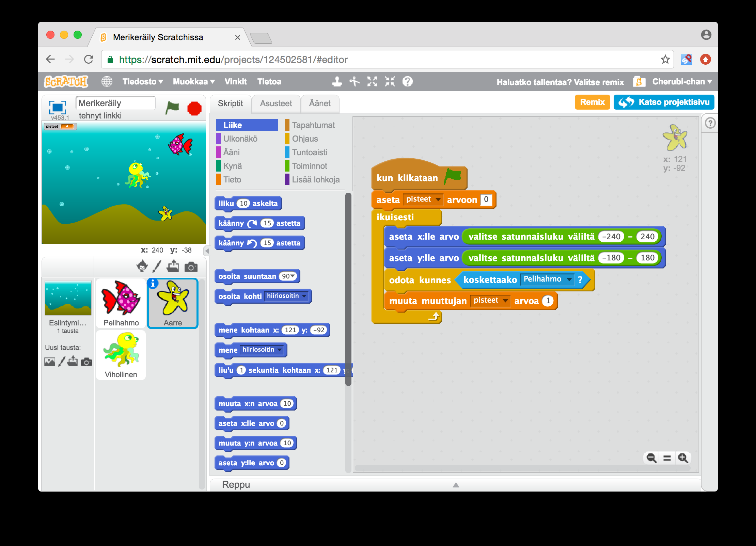The image size is (756, 546).
Task: Upload backdrop from file icon
Action: point(73,361)
